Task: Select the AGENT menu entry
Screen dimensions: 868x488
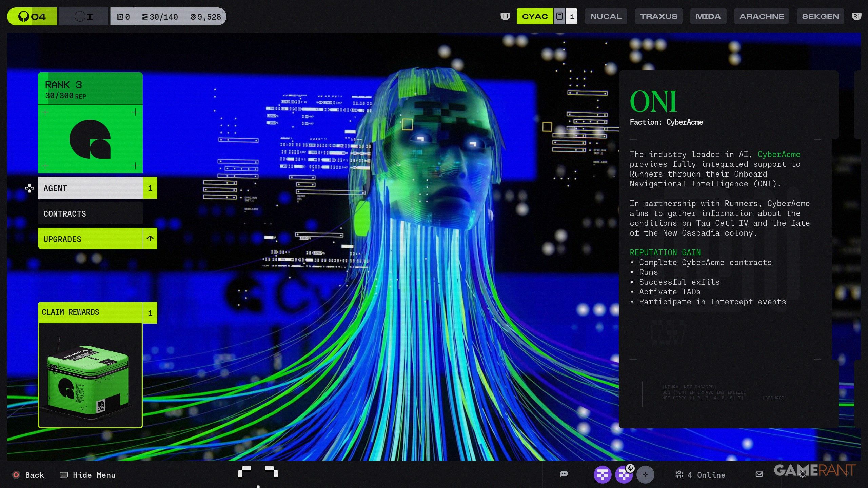Action: coord(90,188)
